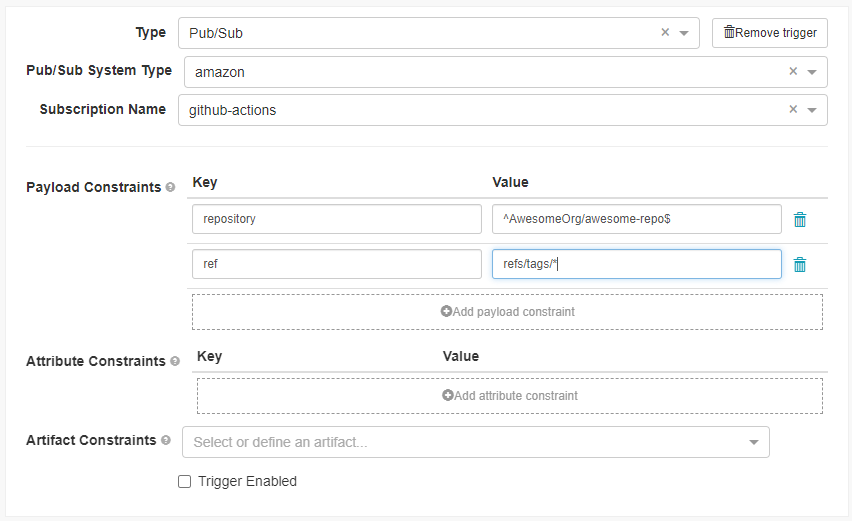Enable the Trigger Enabled checkbox
The image size is (852, 521).
(184, 482)
